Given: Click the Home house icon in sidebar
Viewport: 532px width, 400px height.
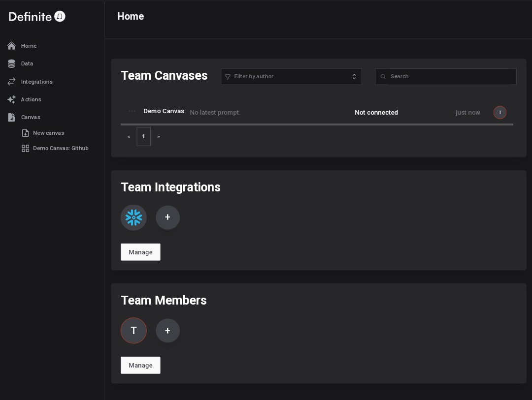Looking at the screenshot, I should 12,46.
